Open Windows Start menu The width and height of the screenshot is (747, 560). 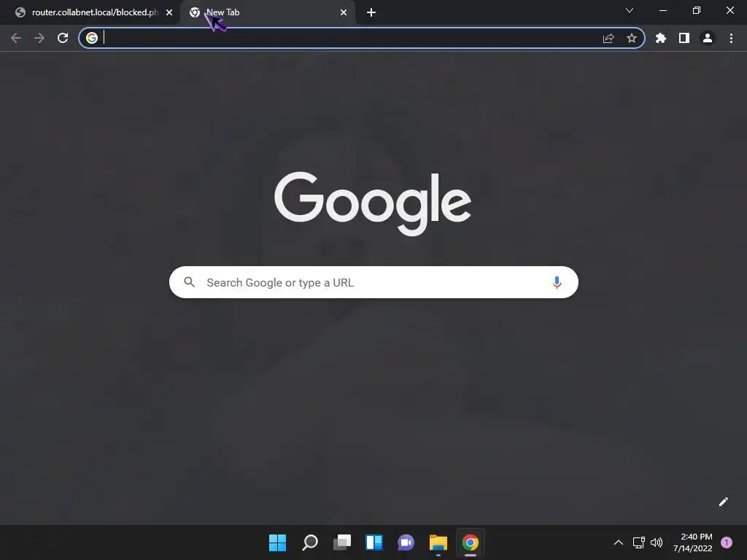[x=277, y=542]
